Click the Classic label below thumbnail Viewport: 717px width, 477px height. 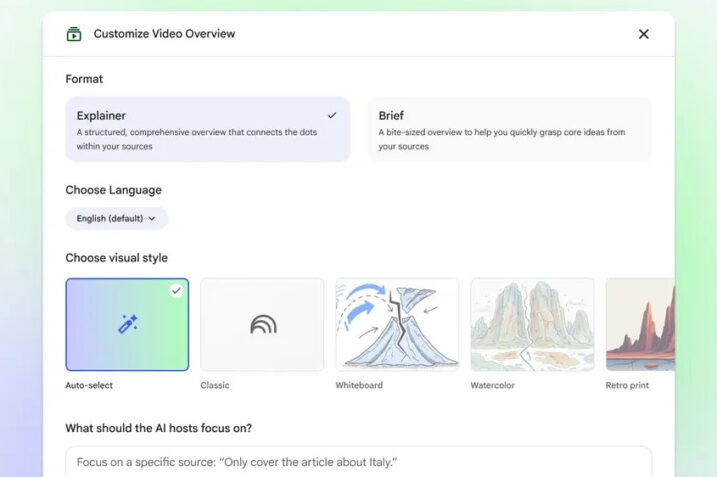pos(215,385)
